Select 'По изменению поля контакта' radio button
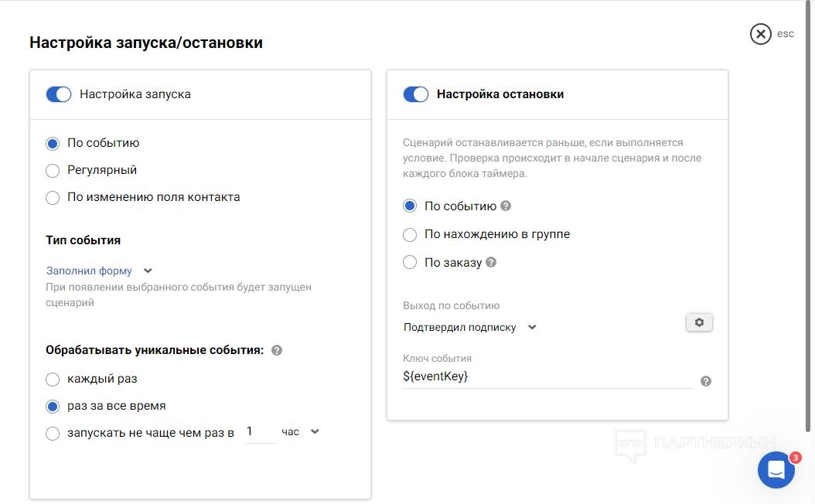 [x=53, y=198]
